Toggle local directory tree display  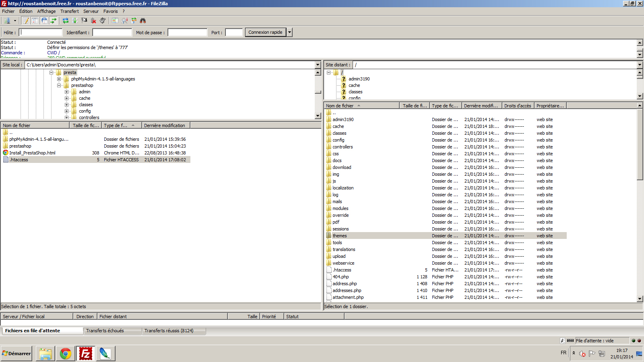[x=35, y=21]
